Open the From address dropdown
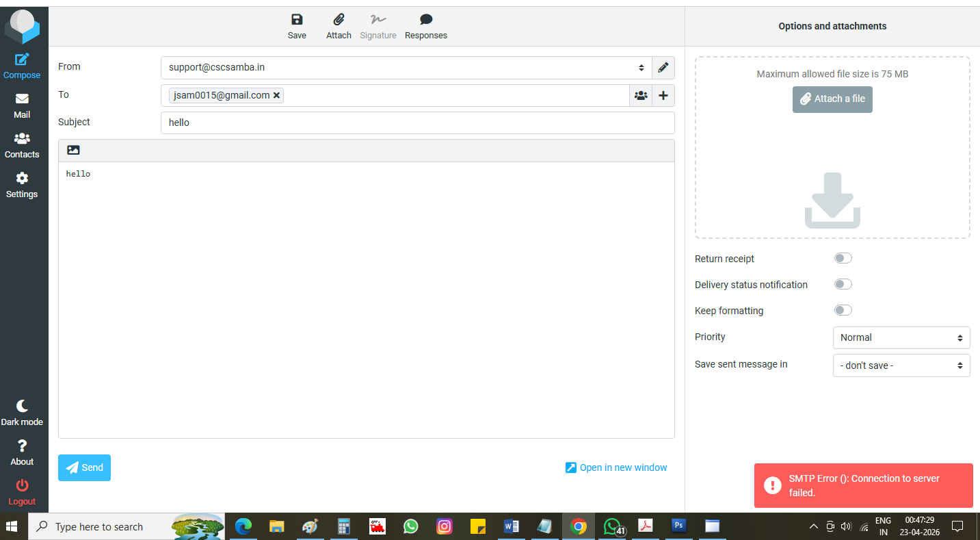The image size is (980, 540). [406, 68]
